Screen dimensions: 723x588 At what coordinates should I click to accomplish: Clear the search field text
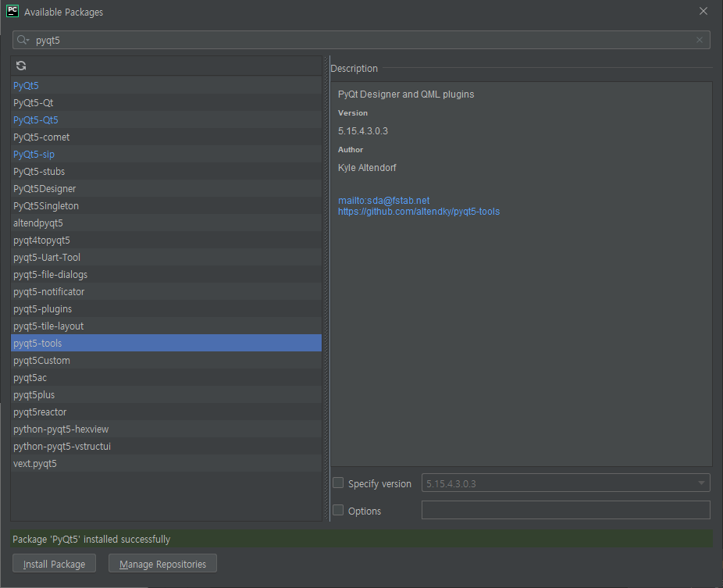699,40
